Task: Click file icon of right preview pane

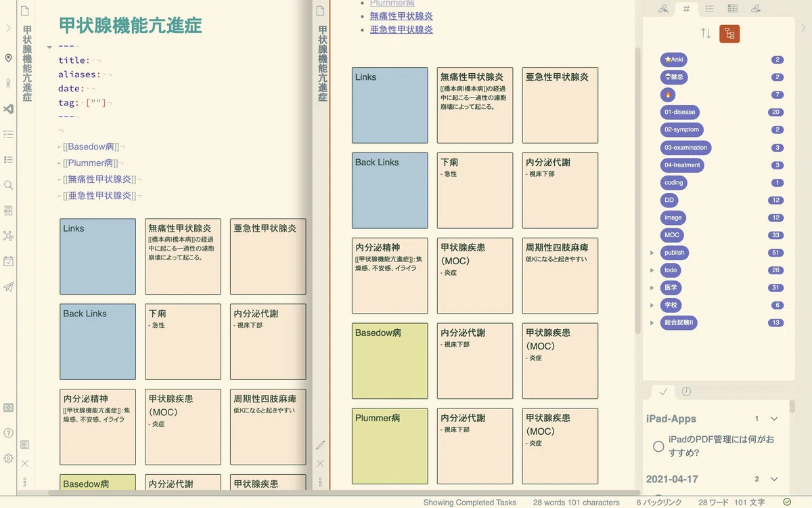Action: tap(321, 12)
